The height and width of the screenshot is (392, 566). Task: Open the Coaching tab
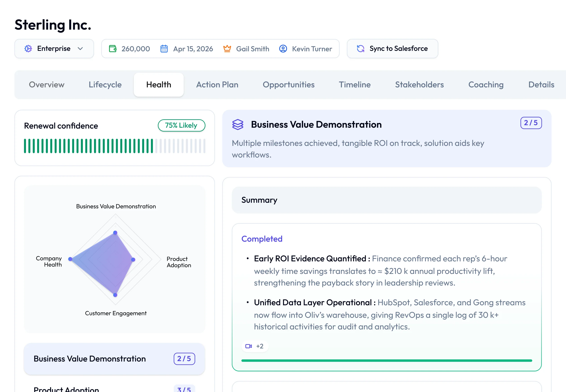(486, 85)
